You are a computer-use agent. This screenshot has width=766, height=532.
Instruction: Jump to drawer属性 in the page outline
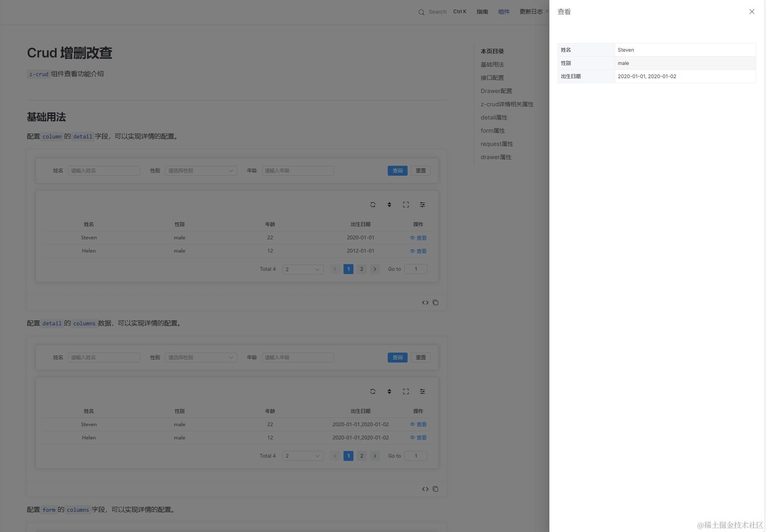pyautogui.click(x=496, y=157)
